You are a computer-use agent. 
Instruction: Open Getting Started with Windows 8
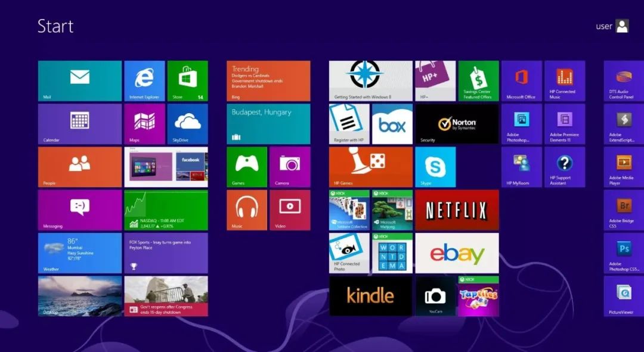371,81
